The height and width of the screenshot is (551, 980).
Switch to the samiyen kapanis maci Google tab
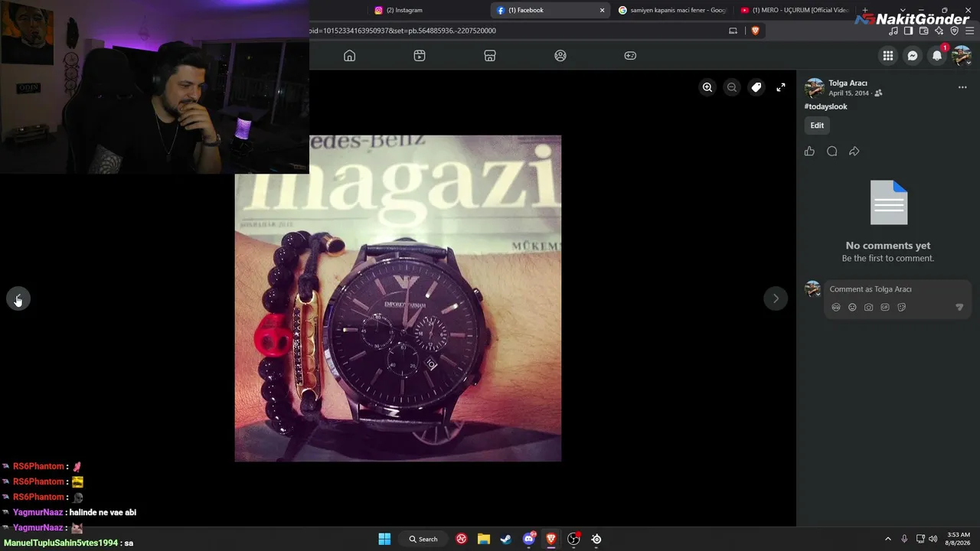672,10
